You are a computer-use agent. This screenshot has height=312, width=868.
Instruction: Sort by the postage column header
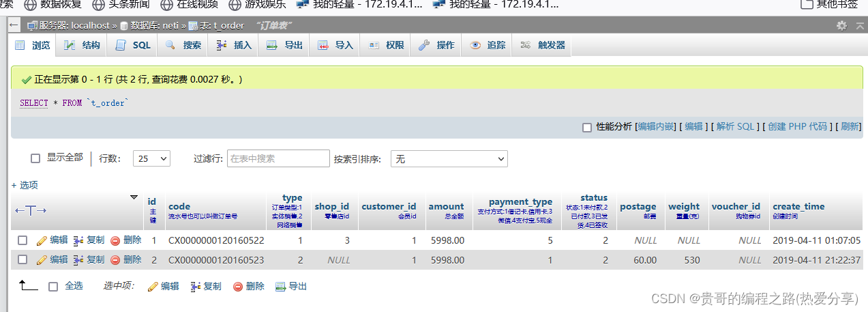(x=638, y=206)
